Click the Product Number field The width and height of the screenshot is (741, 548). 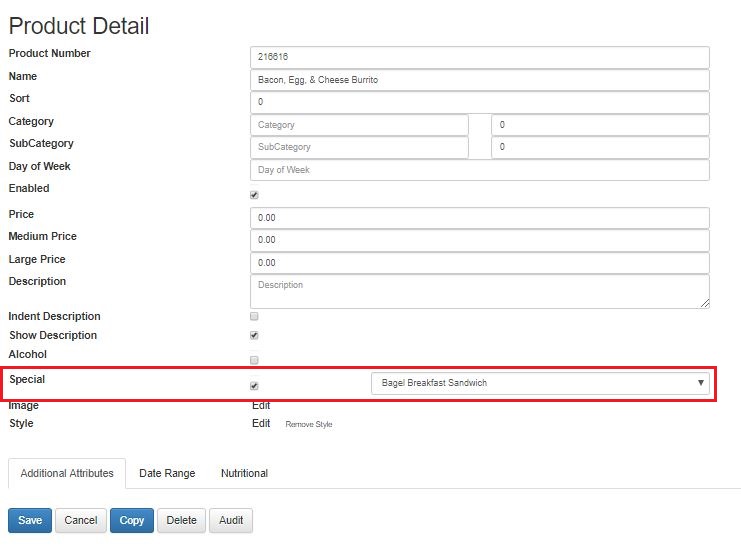click(480, 57)
